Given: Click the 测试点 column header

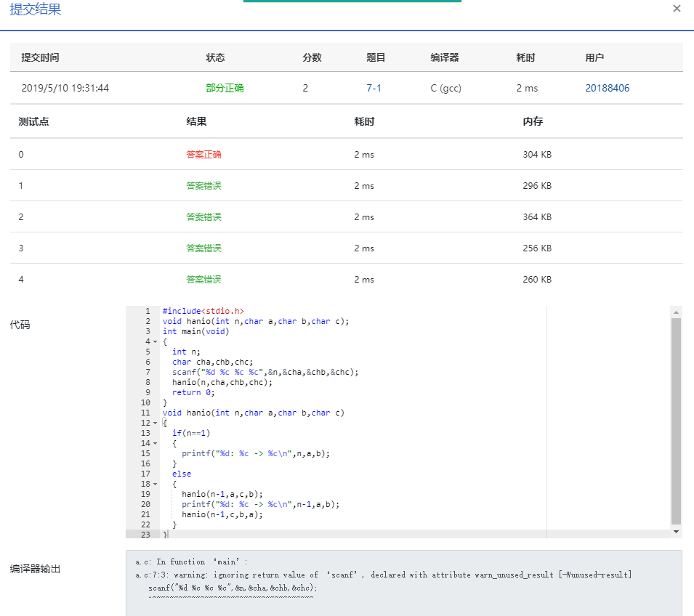Looking at the screenshot, I should coord(33,122).
